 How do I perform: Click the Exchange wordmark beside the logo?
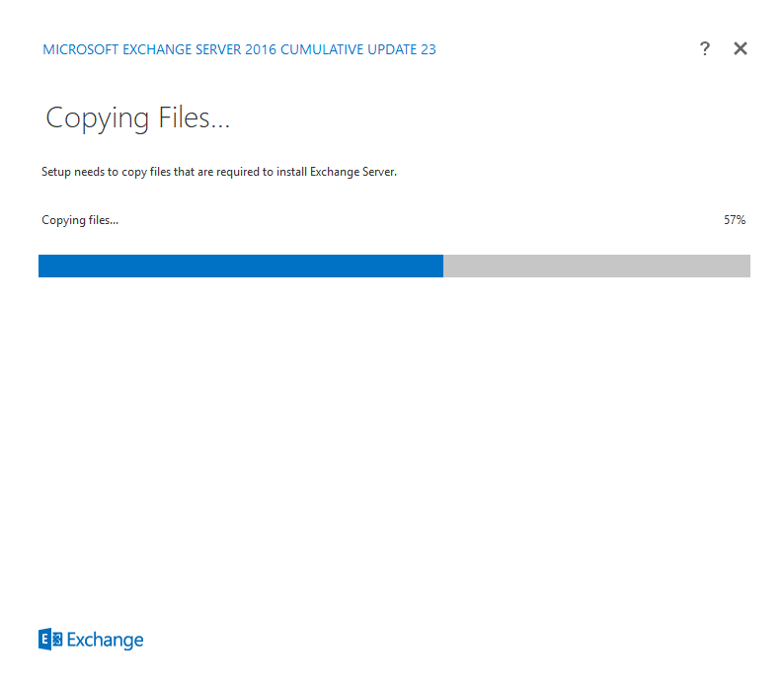click(105, 641)
